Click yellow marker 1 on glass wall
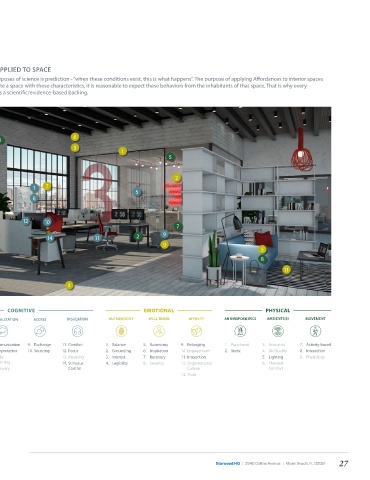The image size is (370, 480). (x=123, y=151)
